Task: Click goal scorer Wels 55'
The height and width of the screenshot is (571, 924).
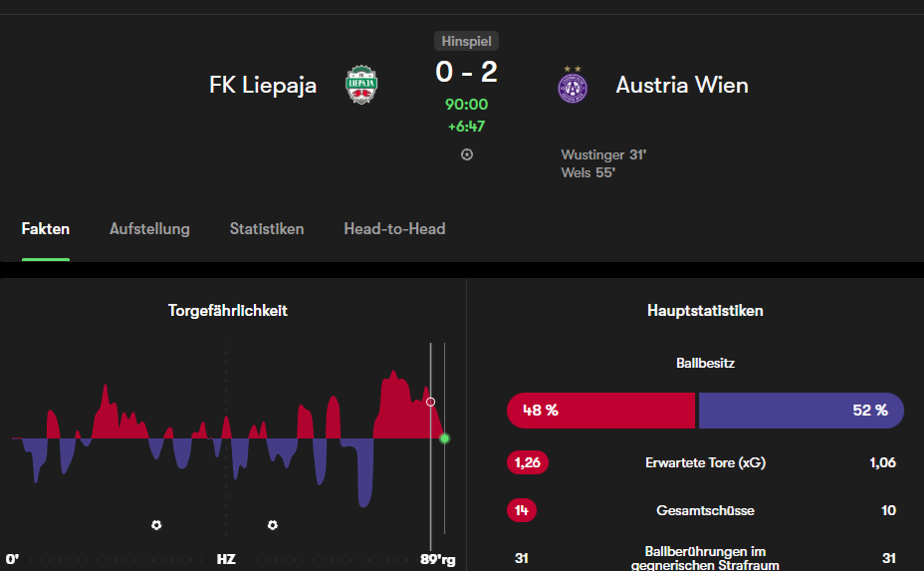Action: coord(588,172)
